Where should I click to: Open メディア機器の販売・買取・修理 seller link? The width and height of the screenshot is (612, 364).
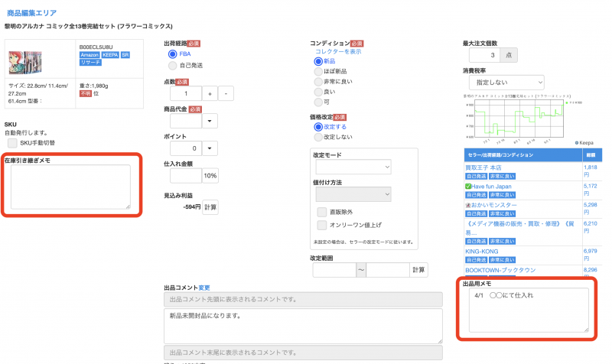tap(519, 227)
